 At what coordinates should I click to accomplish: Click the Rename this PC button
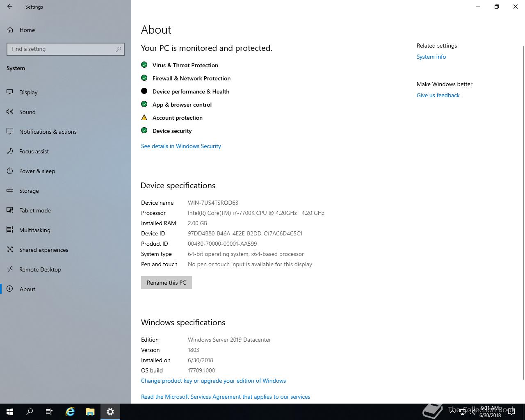(x=167, y=283)
